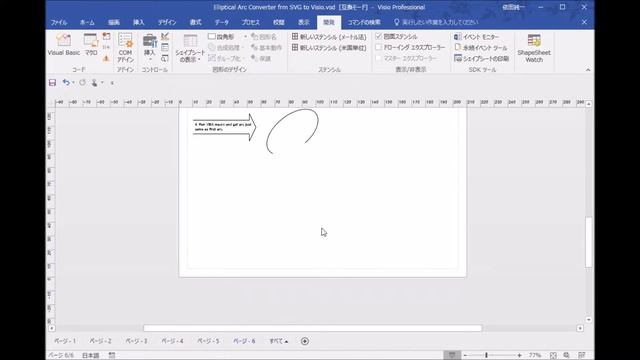Redo action in quick access toolbar

[x=82, y=82]
